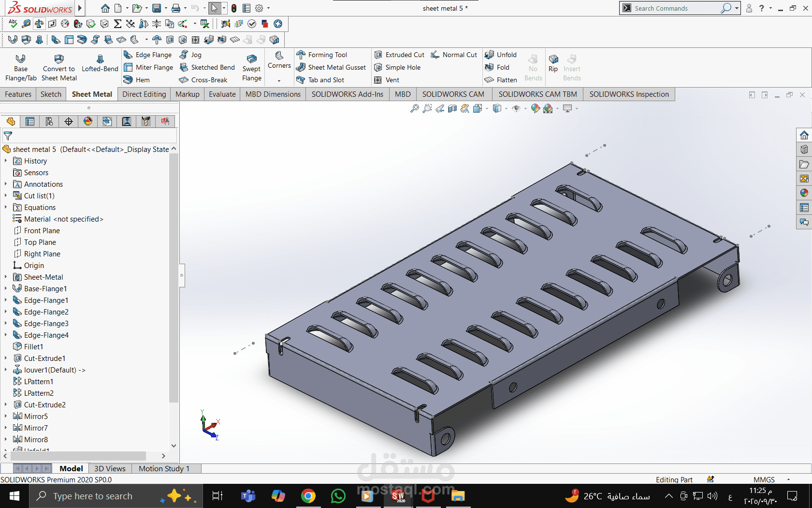The height and width of the screenshot is (508, 812).
Task: Click the feature tree horizontal scrollbar
Action: coord(78,456)
